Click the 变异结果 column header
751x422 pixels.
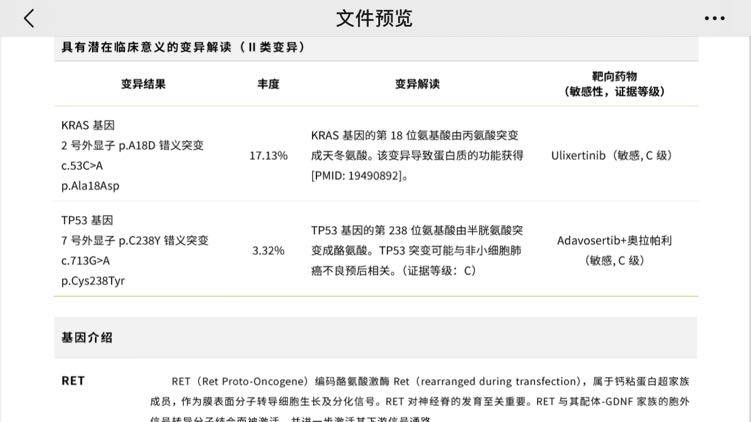(x=143, y=84)
